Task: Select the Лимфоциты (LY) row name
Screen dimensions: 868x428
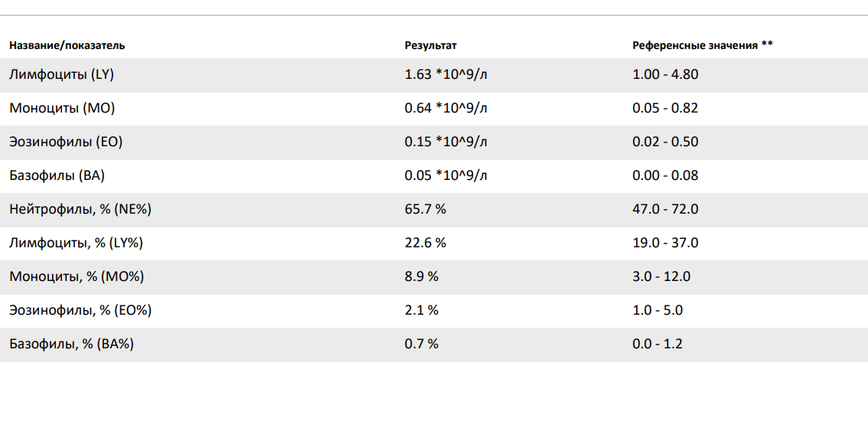Action: (61, 74)
